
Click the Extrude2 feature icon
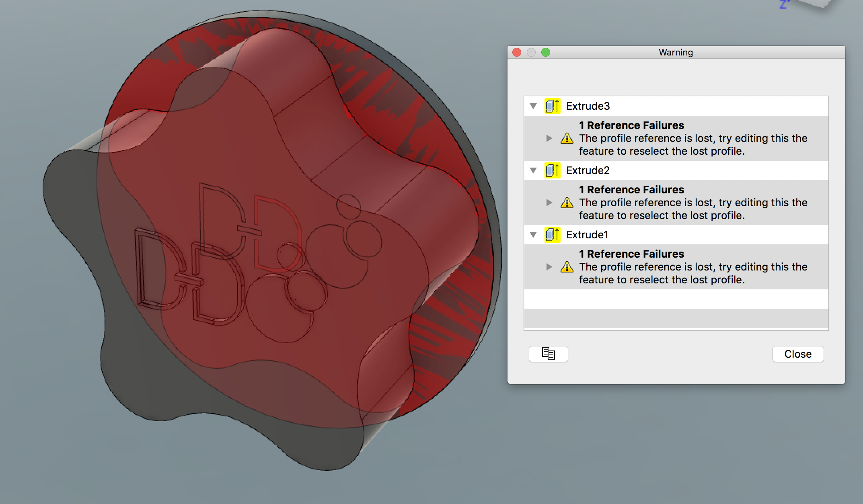pos(552,170)
